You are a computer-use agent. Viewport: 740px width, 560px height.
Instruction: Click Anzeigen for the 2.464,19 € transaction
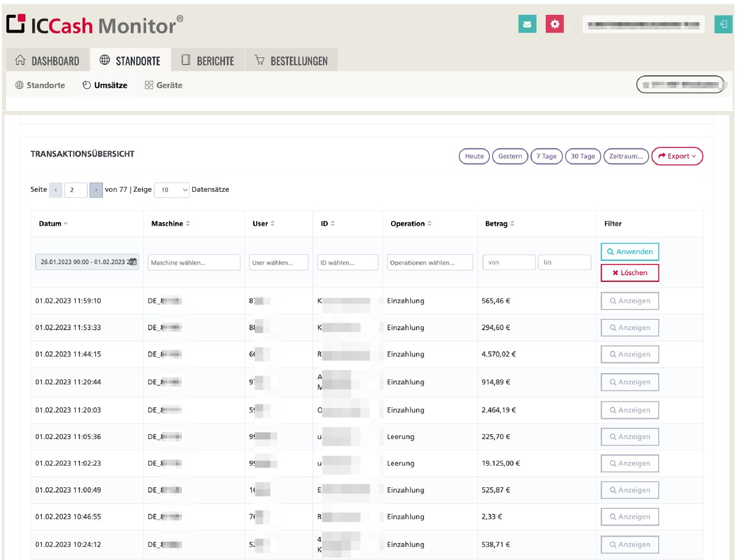(x=630, y=410)
